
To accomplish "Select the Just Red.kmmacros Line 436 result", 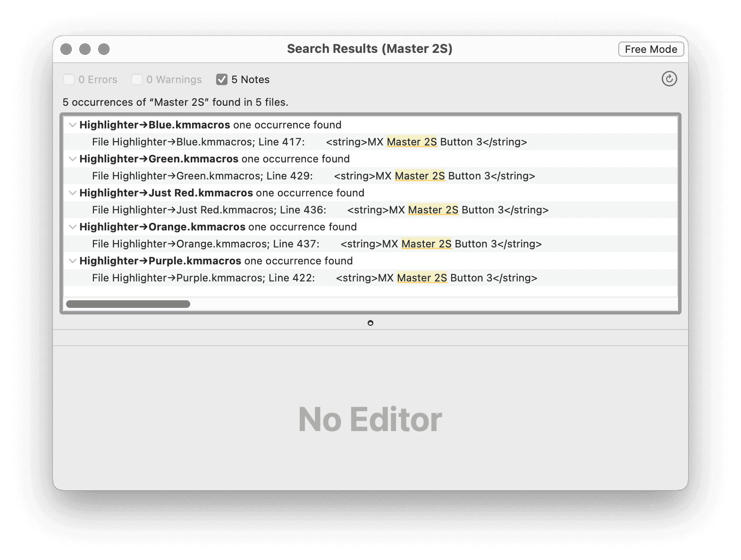I will (x=370, y=210).
